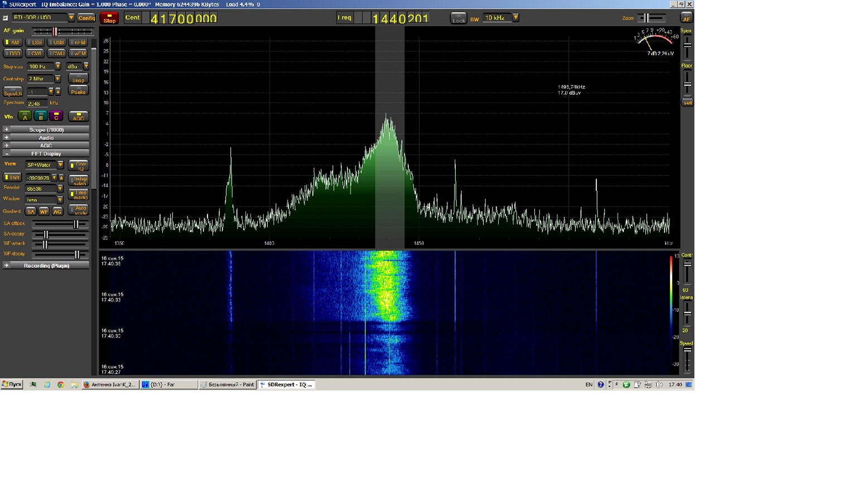
Task: Click the Spectrum 2048 kHz input field
Action: (37, 103)
